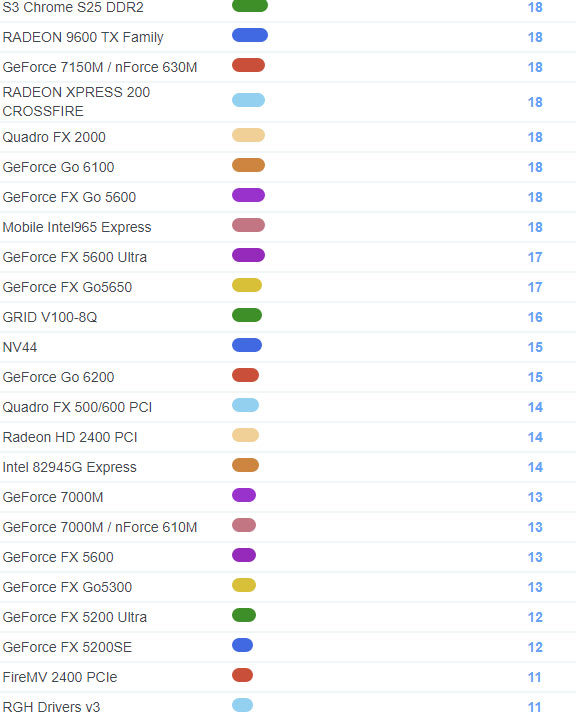The image size is (576, 713).
Task: Click beige bar for Quadro FX 2000
Action: [248, 135]
